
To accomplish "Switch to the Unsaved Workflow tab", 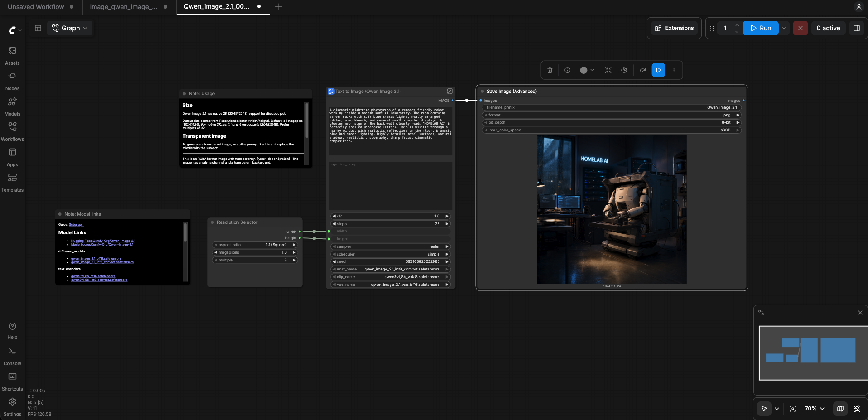I will tap(41, 7).
